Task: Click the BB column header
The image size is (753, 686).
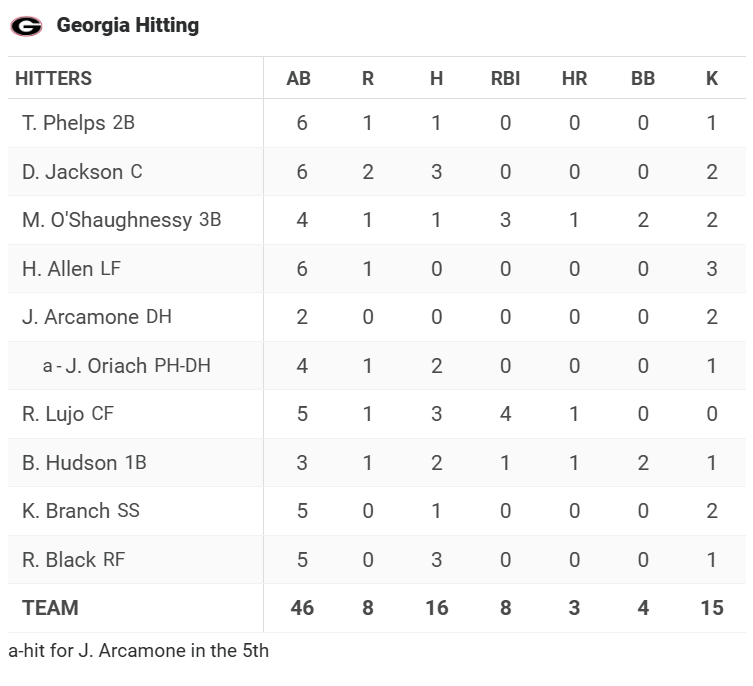Action: 643,78
